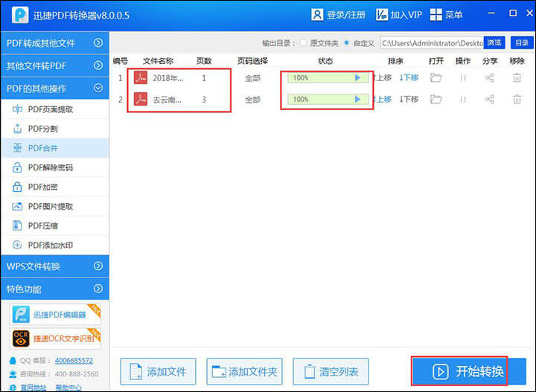Move row 2 file down with 下移
Viewport: 536px width, 392px height.
(409, 100)
